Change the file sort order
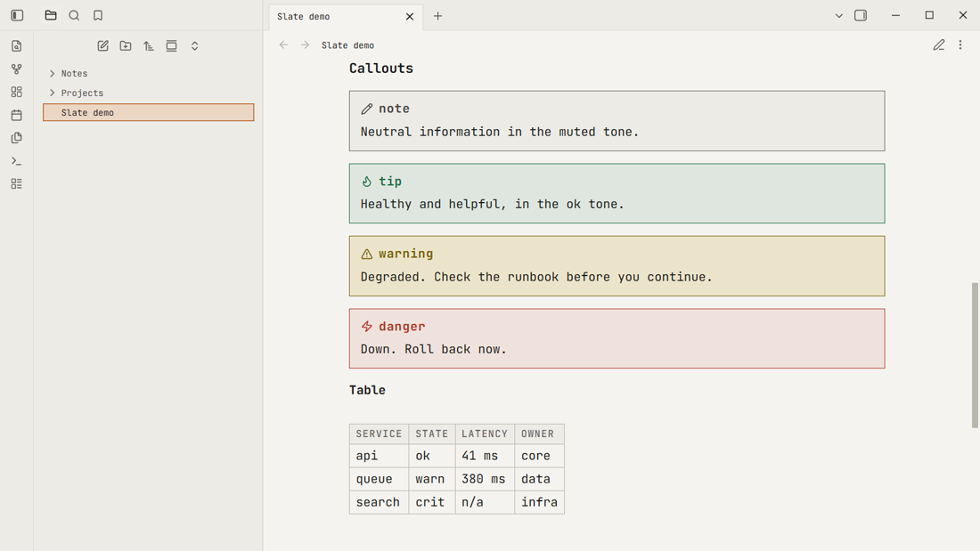 click(149, 46)
